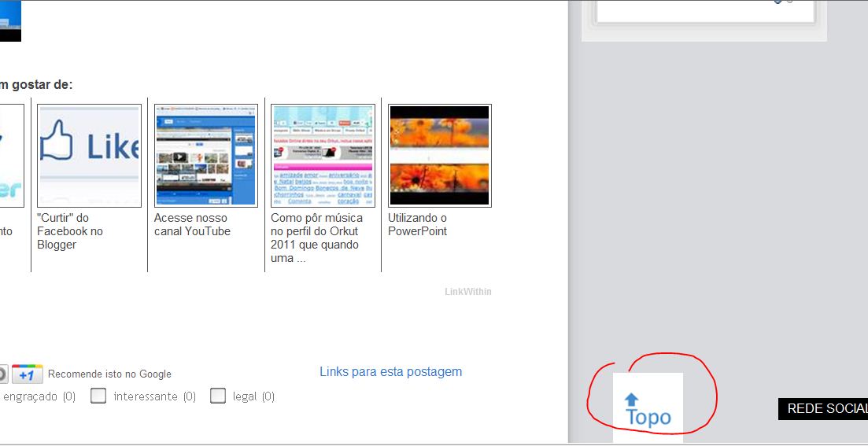The image size is (868, 446).
Task: Click 'Como pôr música no perfil do Orkut' title
Action: [x=316, y=238]
